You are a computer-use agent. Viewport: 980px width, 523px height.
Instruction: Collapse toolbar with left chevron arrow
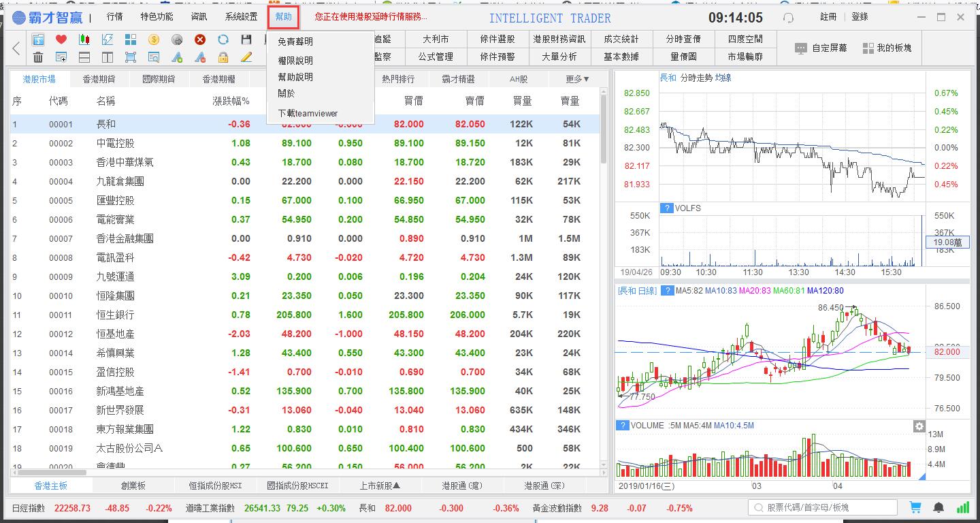point(16,48)
